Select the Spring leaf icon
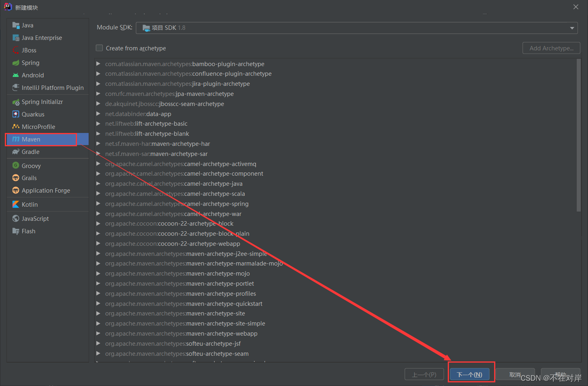The height and width of the screenshot is (386, 588). 16,63
